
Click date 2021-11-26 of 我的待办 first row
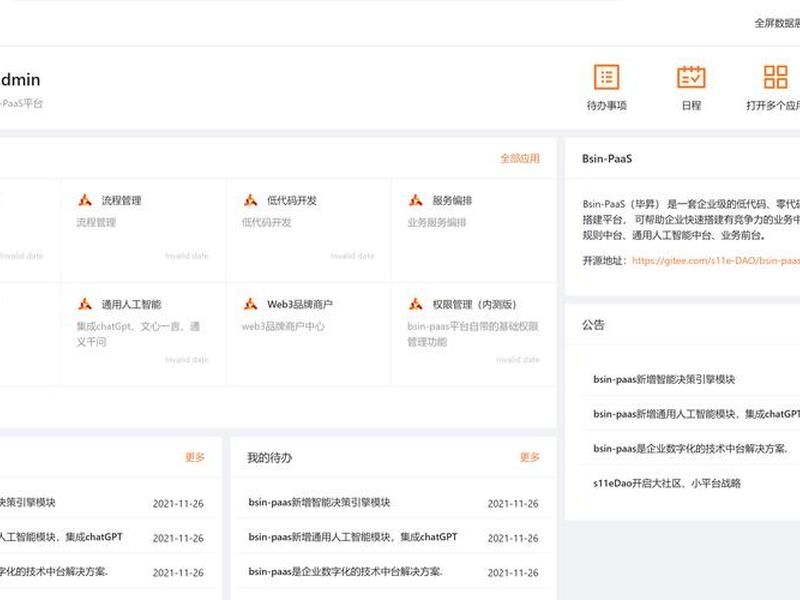coord(513,504)
